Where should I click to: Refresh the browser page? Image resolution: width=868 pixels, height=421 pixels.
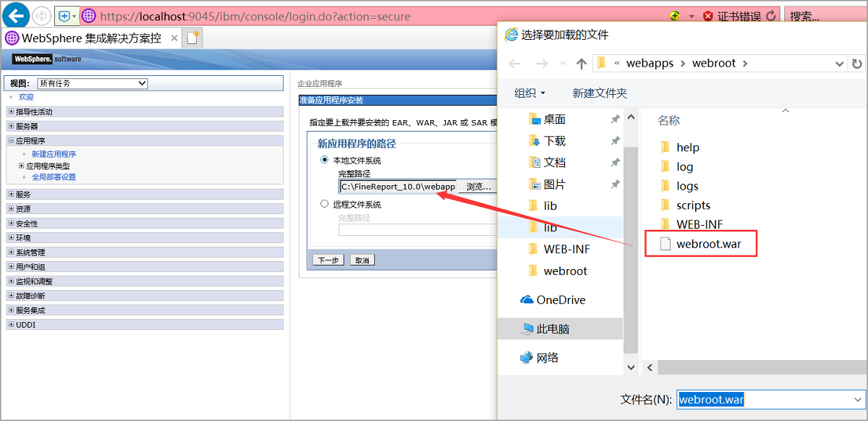pyautogui.click(x=771, y=16)
